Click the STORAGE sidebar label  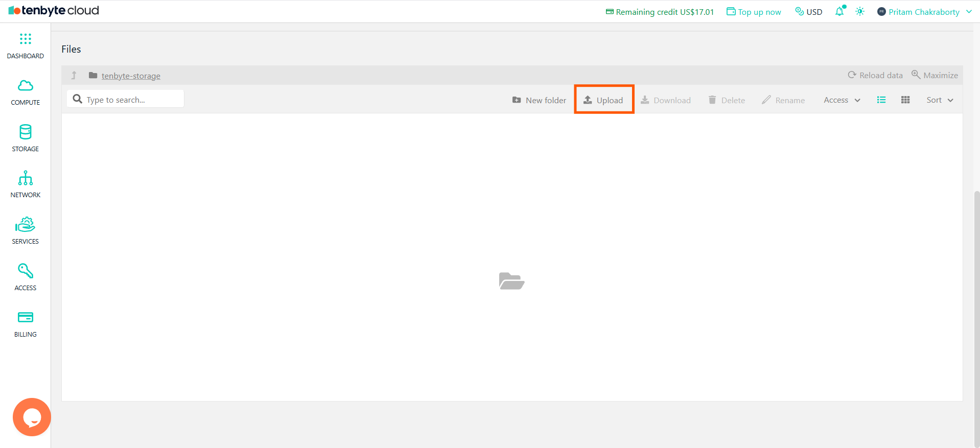point(25,149)
